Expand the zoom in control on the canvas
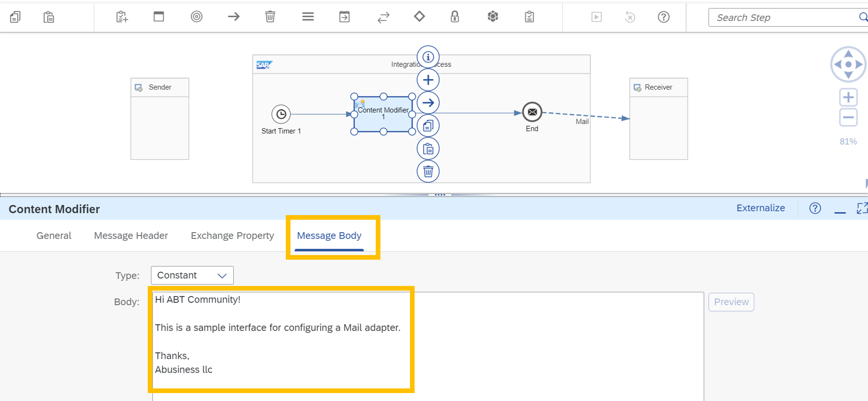This screenshot has height=401, width=868. point(848,97)
